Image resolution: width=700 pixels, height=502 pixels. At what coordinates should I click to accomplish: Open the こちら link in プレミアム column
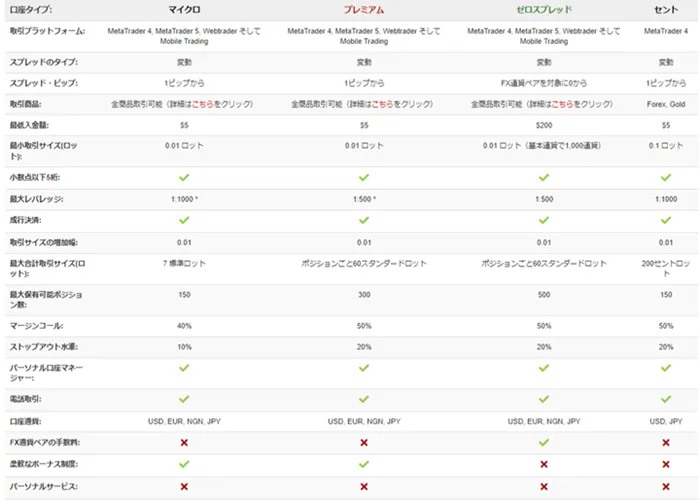pyautogui.click(x=383, y=104)
